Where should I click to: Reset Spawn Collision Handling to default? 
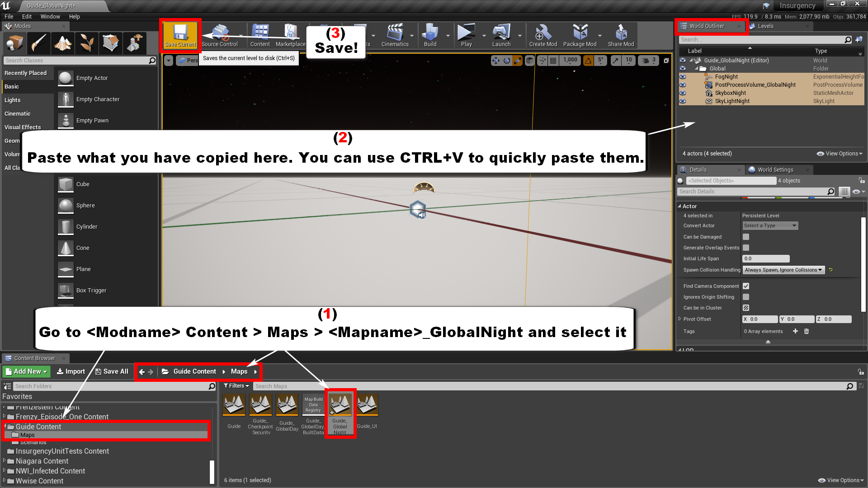830,270
